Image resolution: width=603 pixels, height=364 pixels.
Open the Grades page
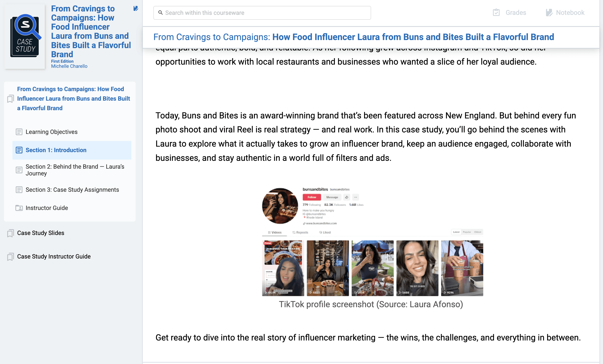coord(509,13)
